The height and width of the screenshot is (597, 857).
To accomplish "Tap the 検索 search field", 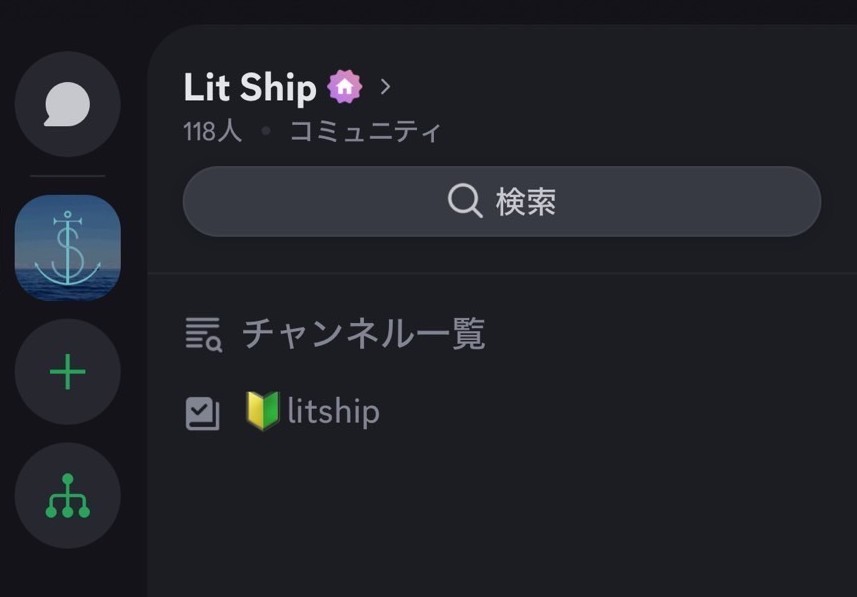I will (x=527, y=200).
